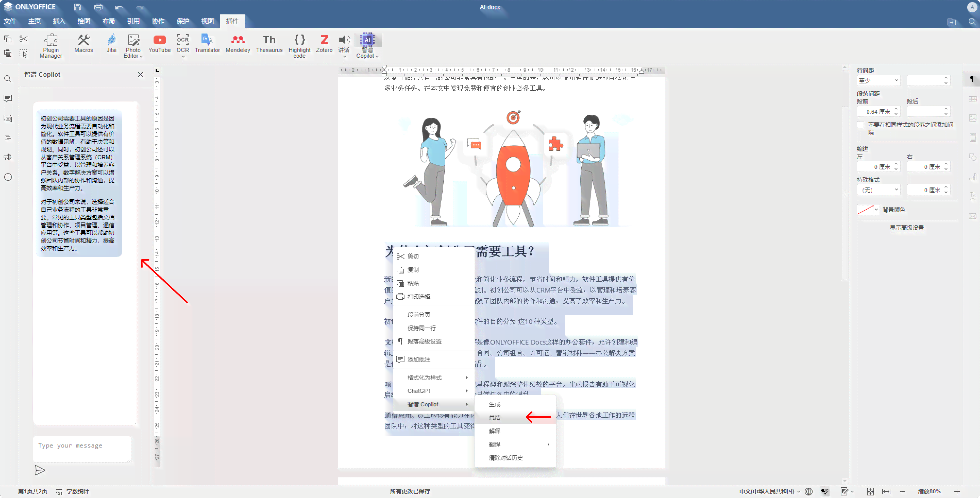Open the Macros plugin

pyautogui.click(x=83, y=43)
